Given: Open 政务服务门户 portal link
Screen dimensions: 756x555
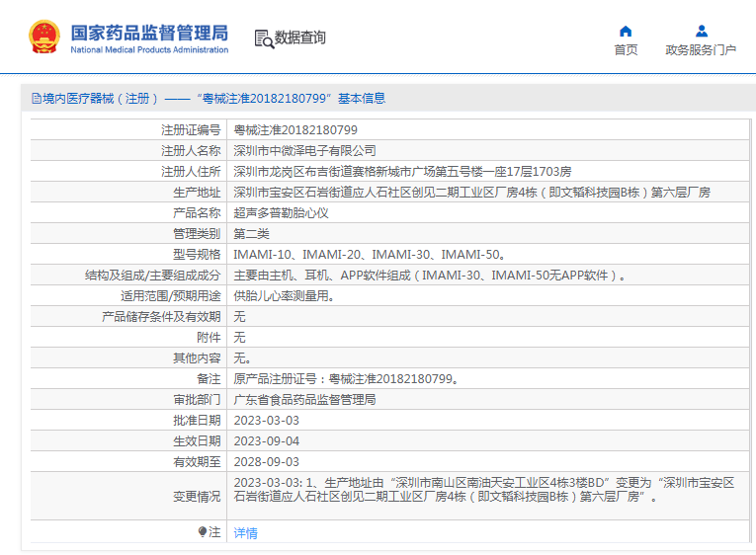Looking at the screenshot, I should 701,50.
